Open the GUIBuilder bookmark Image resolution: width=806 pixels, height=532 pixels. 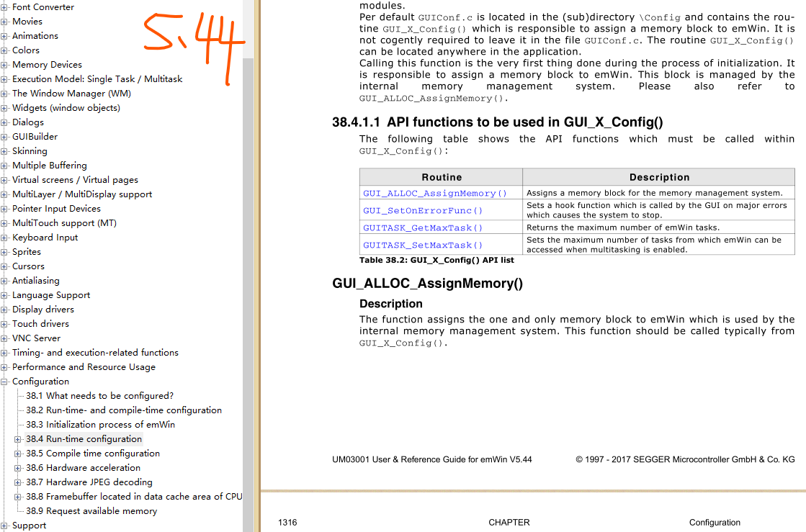point(35,137)
